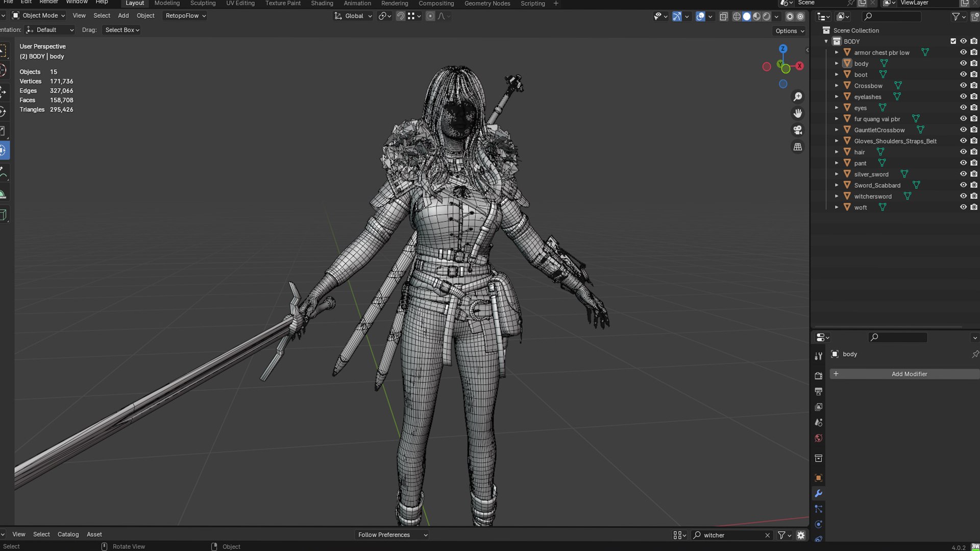980x551 pixels.
Task: Switch perspective/orthographic projection icon
Action: (798, 147)
